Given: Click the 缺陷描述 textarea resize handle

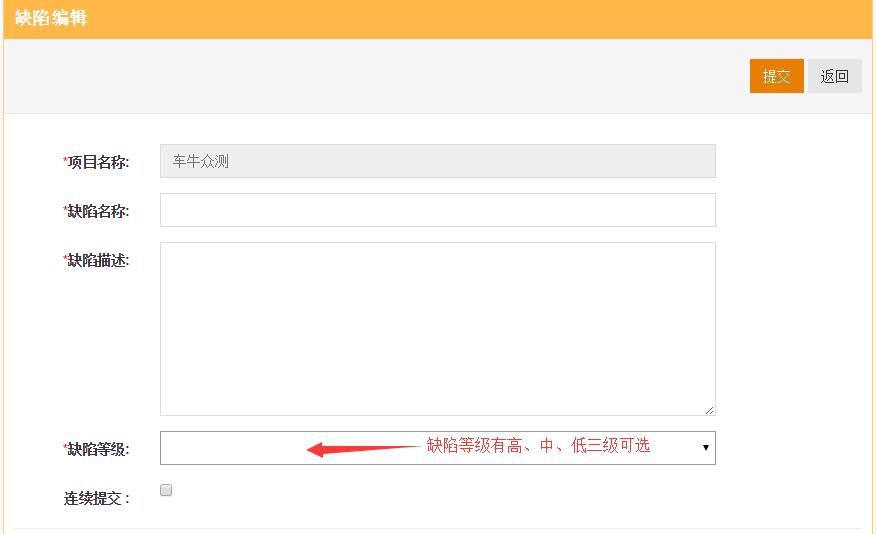Looking at the screenshot, I should pos(710,410).
